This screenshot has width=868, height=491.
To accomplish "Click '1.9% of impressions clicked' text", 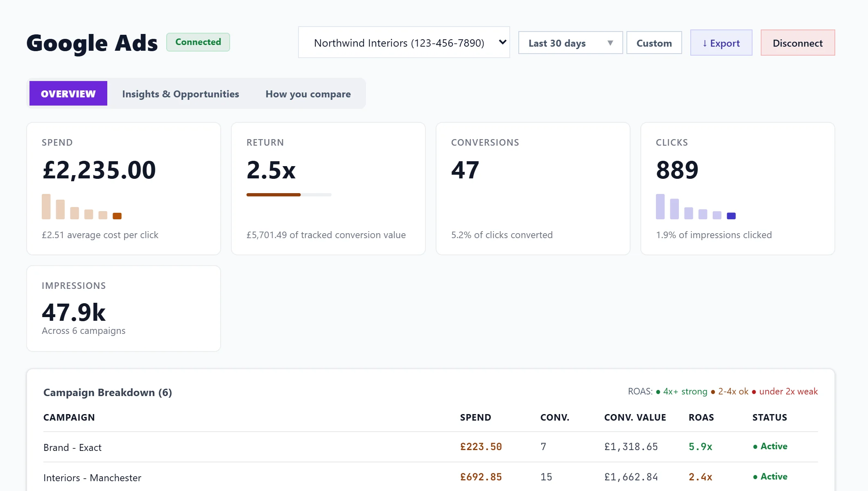I will click(x=714, y=235).
